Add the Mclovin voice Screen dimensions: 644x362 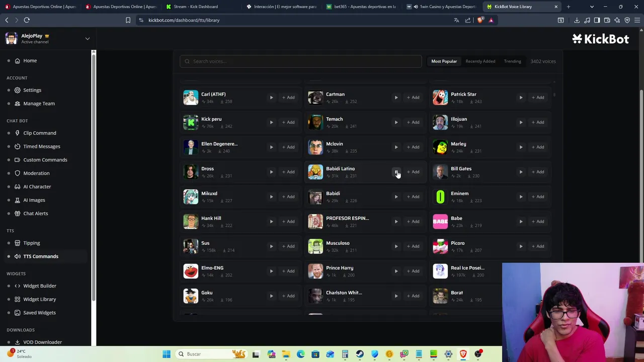click(x=413, y=147)
